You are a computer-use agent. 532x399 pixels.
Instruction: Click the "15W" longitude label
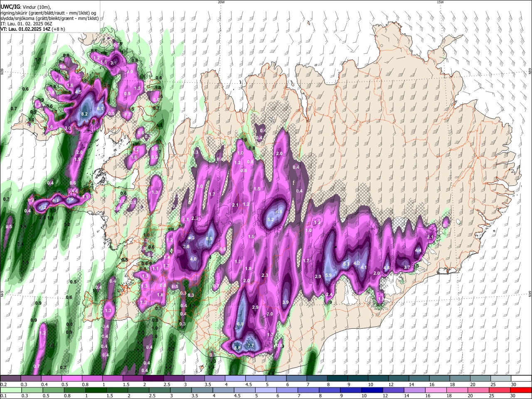coord(440,2)
